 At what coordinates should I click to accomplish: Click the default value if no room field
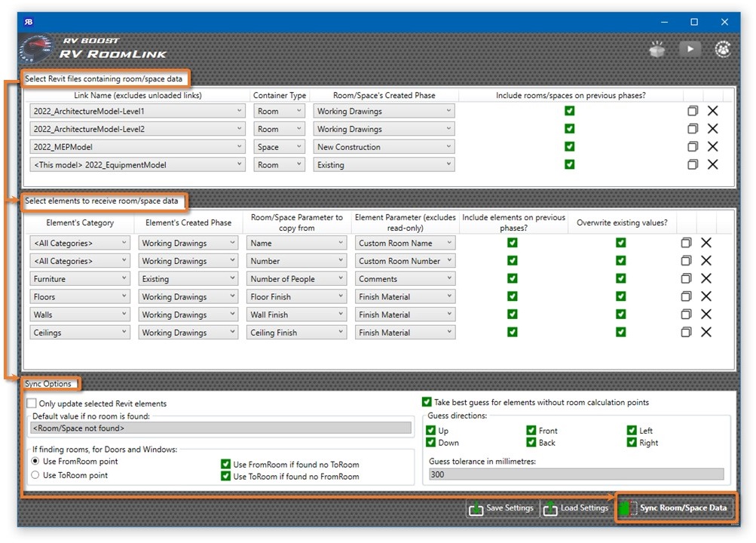[x=221, y=428]
